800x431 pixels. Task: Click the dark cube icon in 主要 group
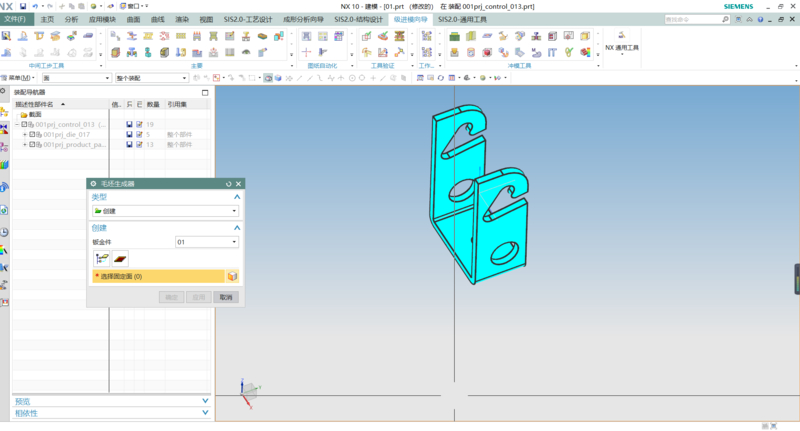(x=164, y=53)
